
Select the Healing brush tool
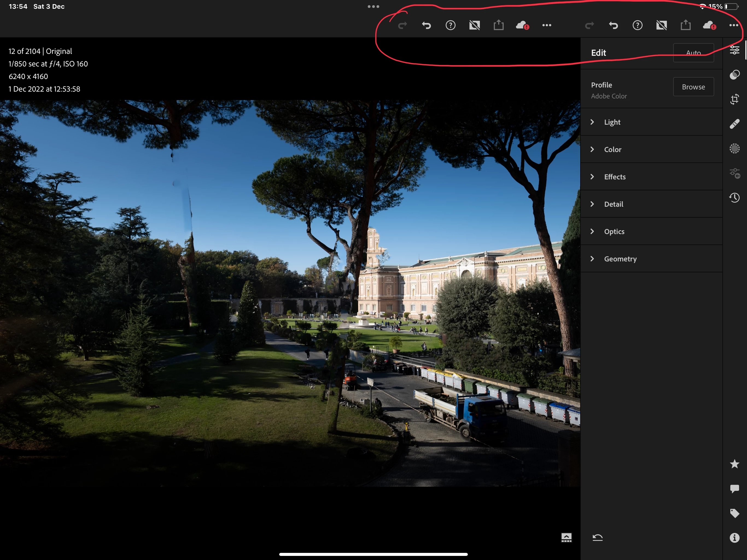(734, 124)
